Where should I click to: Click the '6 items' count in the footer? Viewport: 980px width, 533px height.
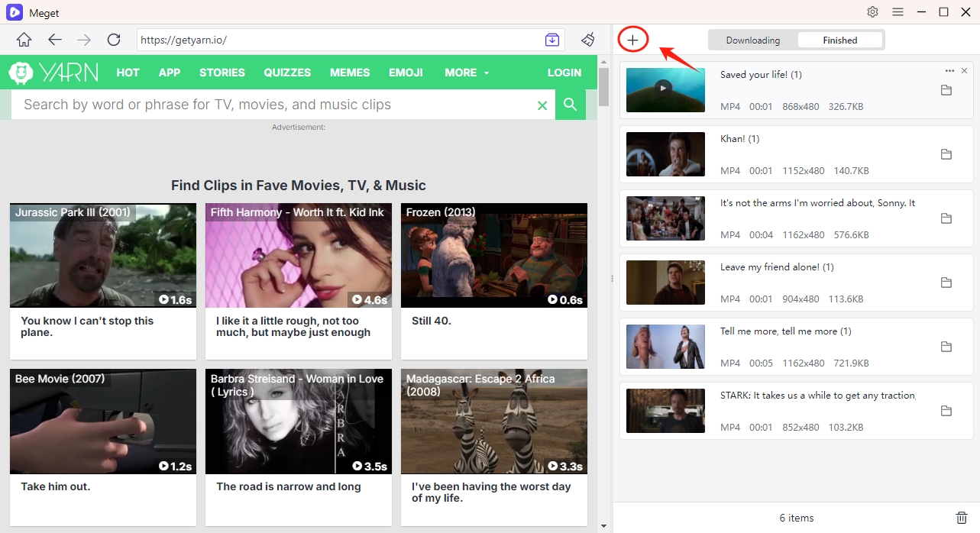tap(797, 518)
